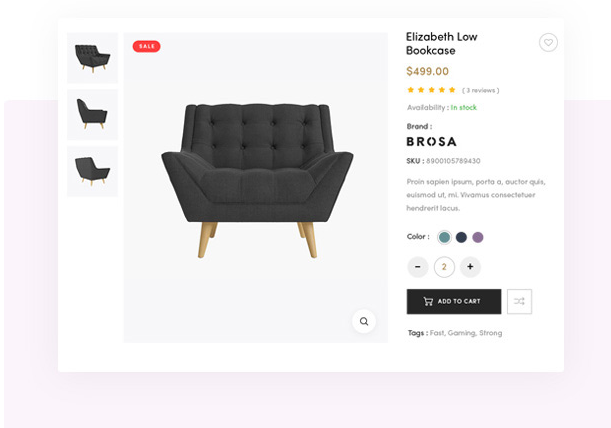
Task: Click the star rating row
Action: (431, 90)
